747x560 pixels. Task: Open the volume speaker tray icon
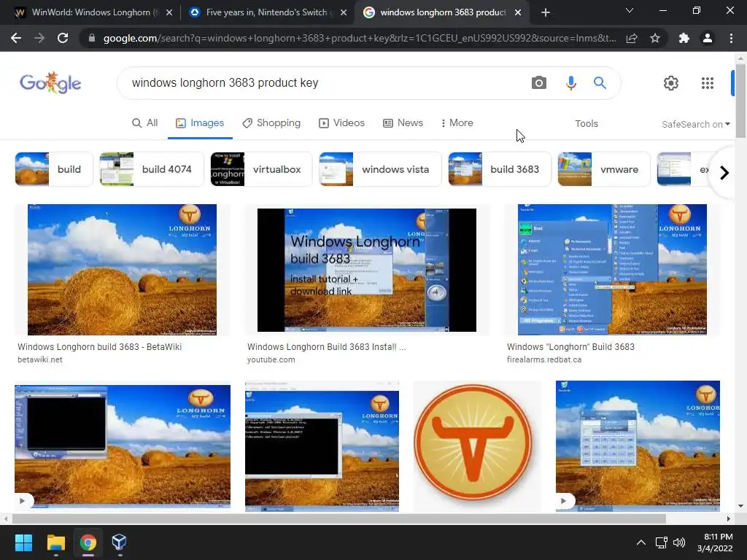[x=679, y=542]
